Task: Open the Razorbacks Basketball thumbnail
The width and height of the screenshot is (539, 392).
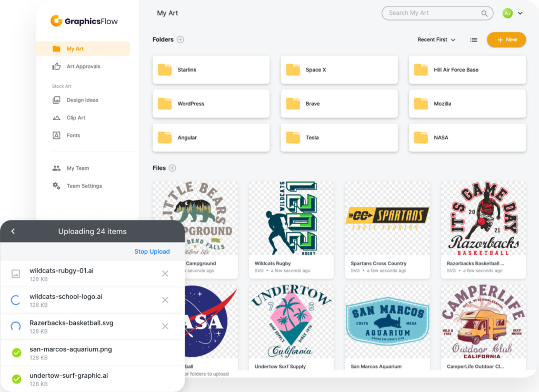Action: [x=483, y=218]
